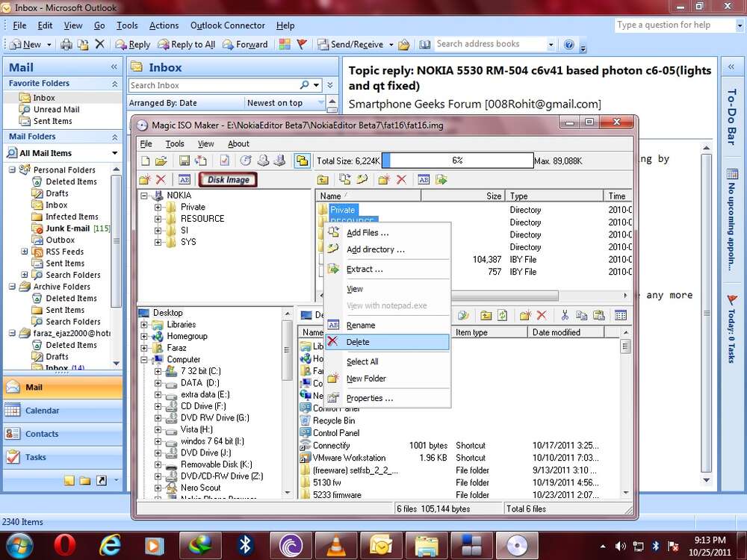Select Unread Mail in Favorite Folders
The height and width of the screenshot is (560, 747).
point(56,110)
